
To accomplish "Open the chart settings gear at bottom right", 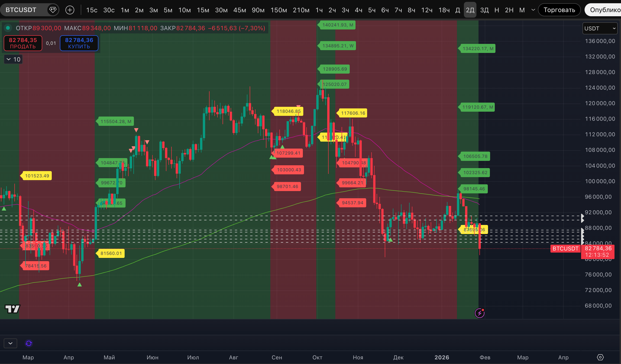I will coord(600,357).
